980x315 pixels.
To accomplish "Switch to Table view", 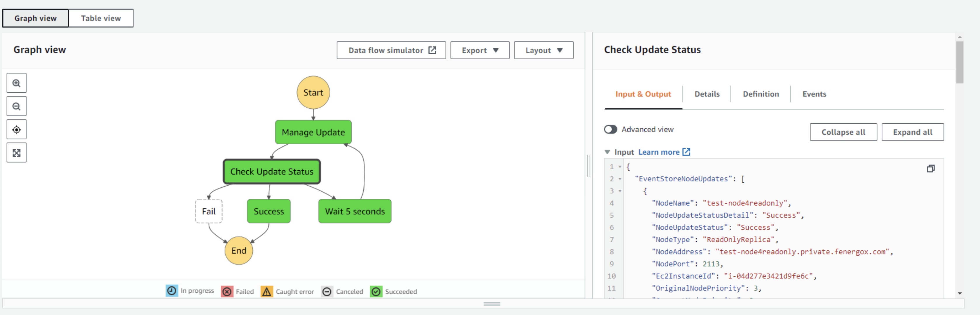I will pos(101,18).
